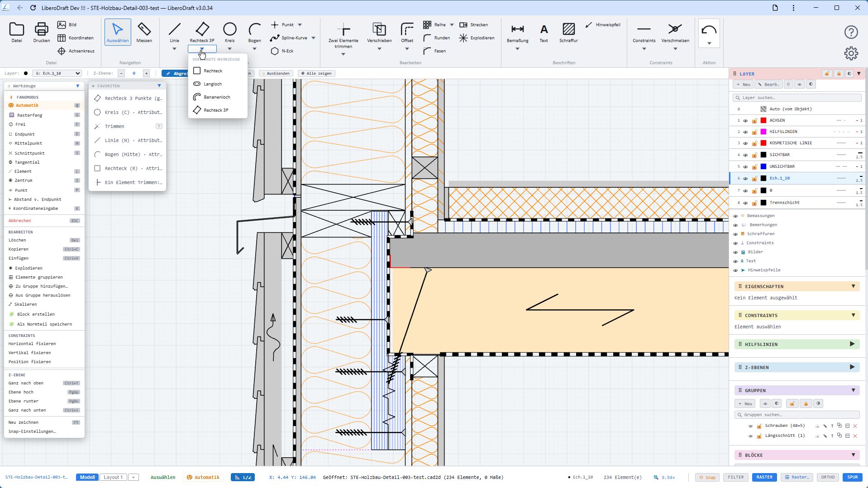The height and width of the screenshot is (488, 868).
Task: Click the Ausblenden button
Action: tap(276, 73)
